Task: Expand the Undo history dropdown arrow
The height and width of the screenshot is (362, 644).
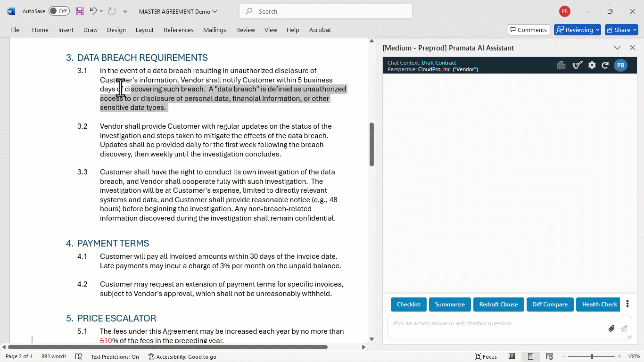Action: (x=101, y=11)
